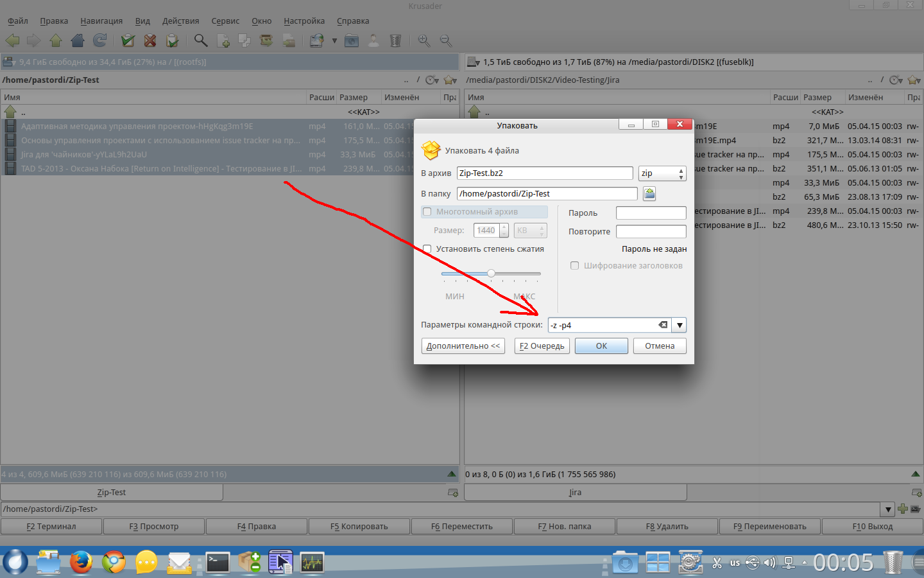Click the yellow chat bubble icon in the taskbar
The image size is (924, 578).
point(146,562)
